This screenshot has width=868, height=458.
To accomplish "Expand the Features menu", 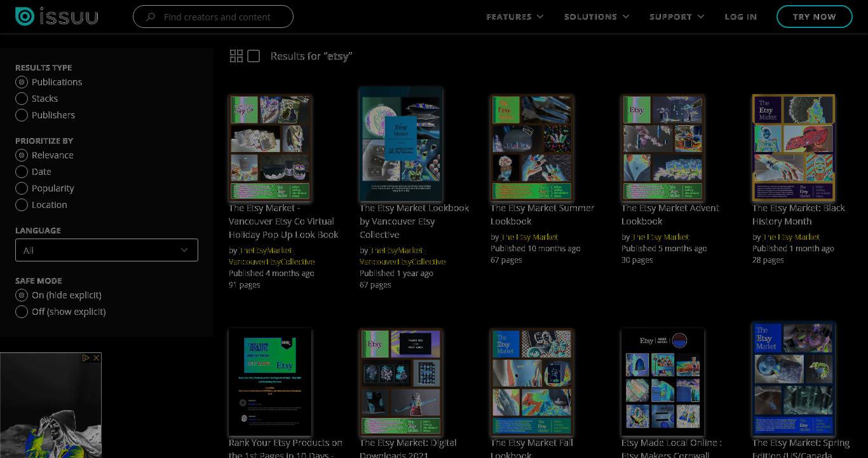I will (x=515, y=17).
